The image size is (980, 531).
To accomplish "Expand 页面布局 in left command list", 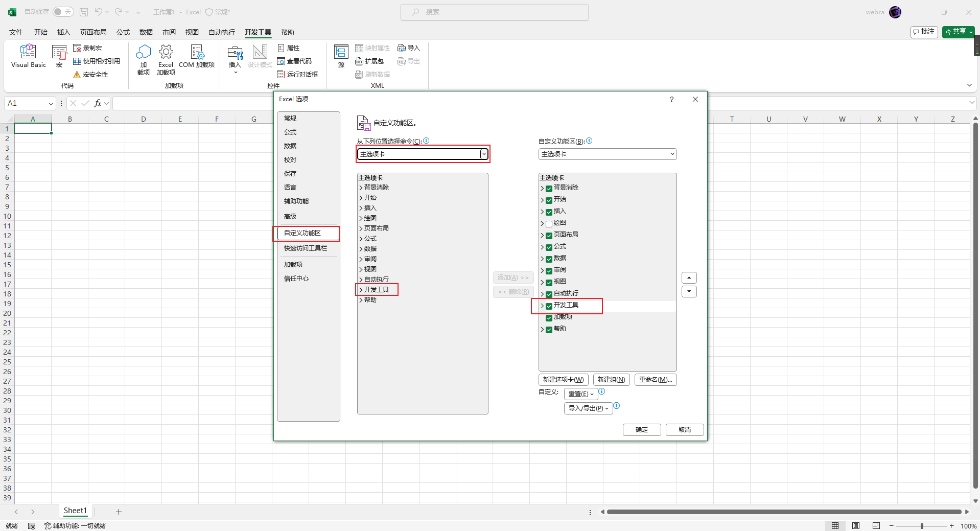I will (361, 228).
